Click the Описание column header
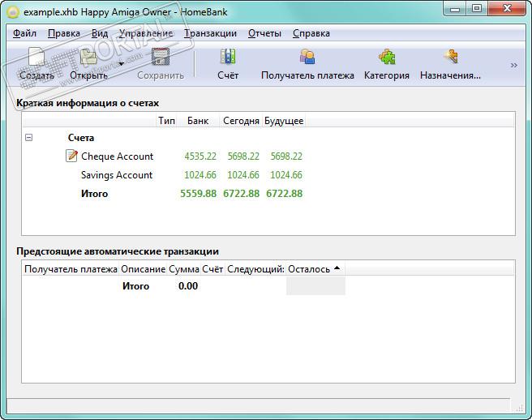Viewport: 532px width, 420px height. [144, 269]
